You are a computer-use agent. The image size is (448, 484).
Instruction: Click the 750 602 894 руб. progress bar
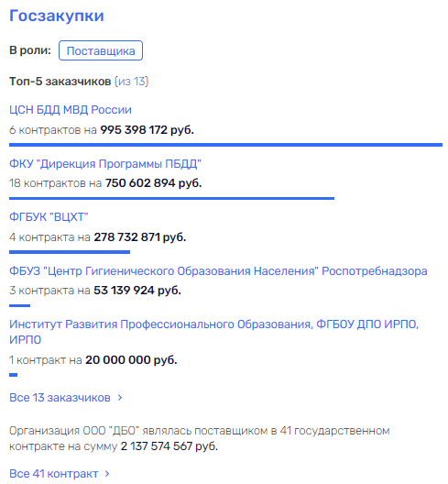(x=172, y=198)
